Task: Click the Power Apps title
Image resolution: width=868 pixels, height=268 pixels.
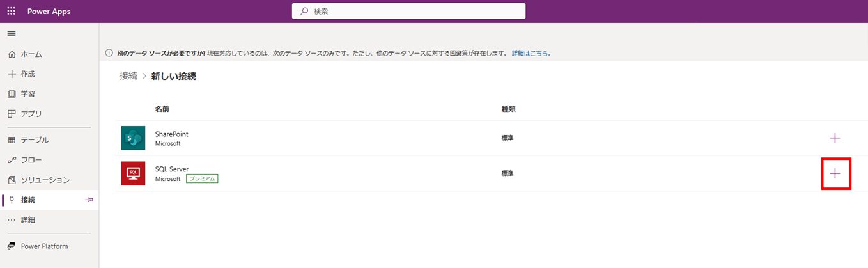Action: point(49,12)
